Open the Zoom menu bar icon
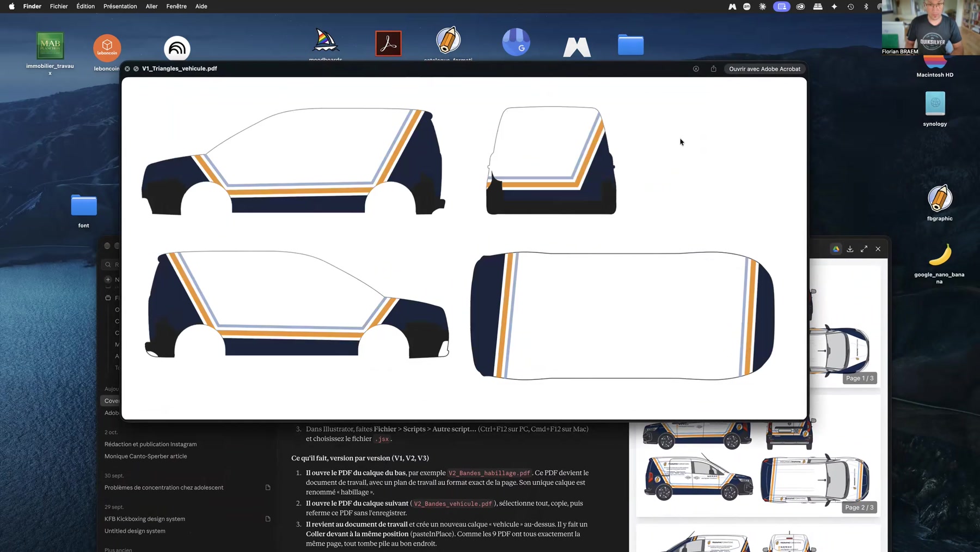The width and height of the screenshot is (980, 552). [747, 7]
